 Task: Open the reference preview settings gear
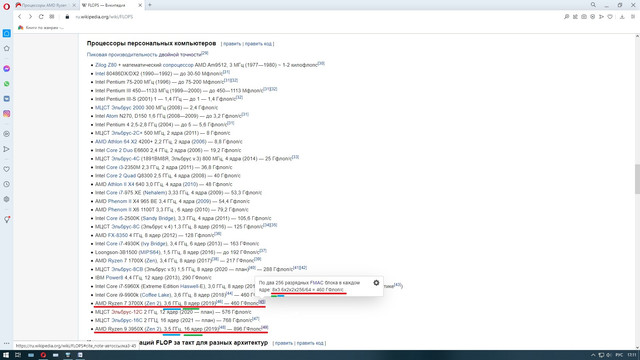376,282
